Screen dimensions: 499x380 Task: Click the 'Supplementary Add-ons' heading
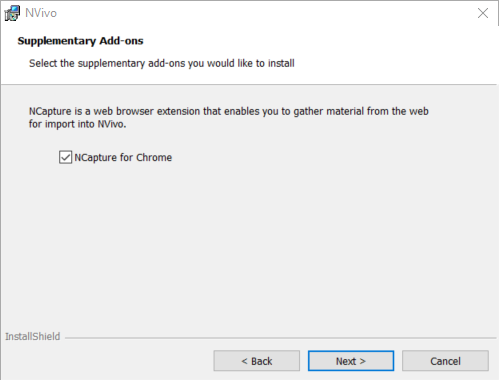coord(80,41)
